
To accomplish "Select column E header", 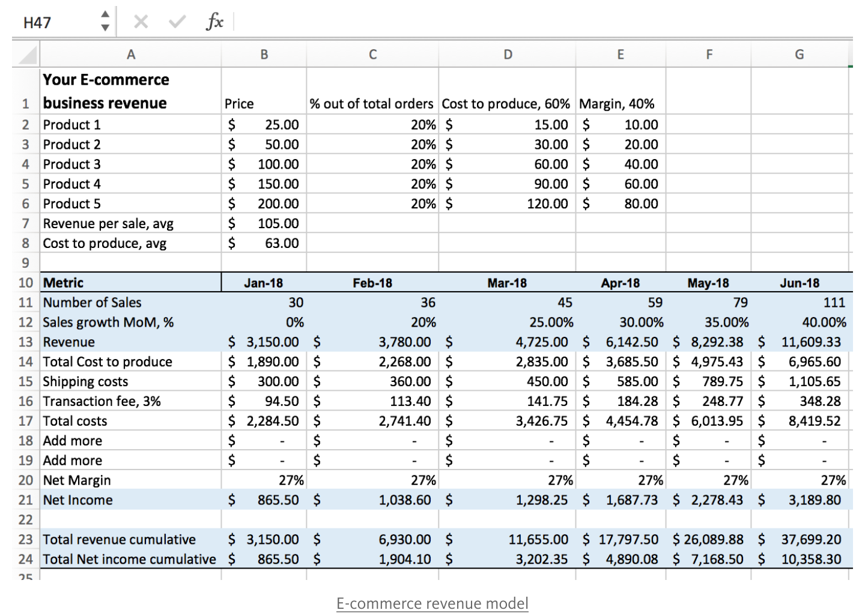I will pos(621,55).
